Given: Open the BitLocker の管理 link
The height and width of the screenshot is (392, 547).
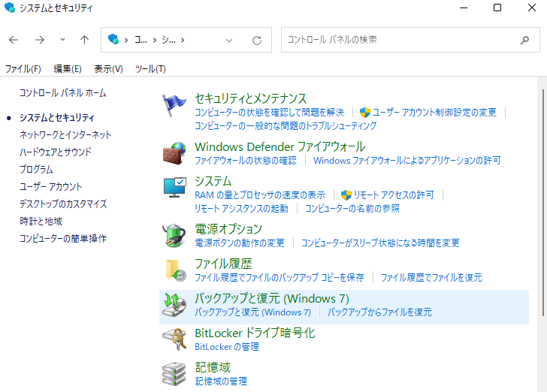Looking at the screenshot, I should [227, 347].
